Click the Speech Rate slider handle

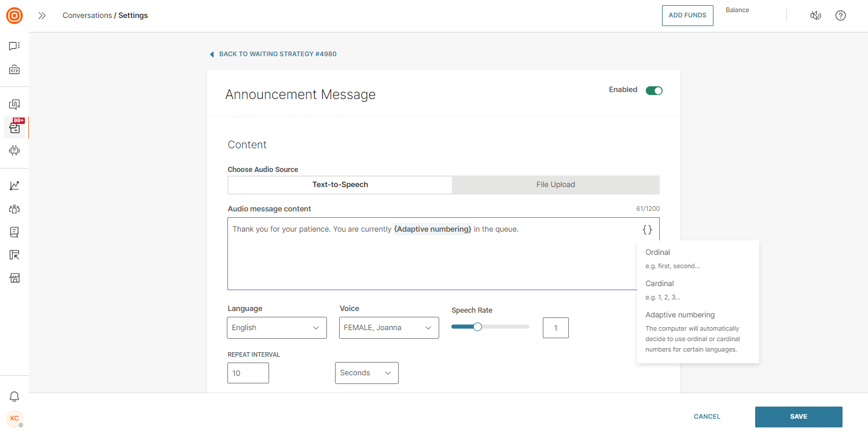pos(477,327)
